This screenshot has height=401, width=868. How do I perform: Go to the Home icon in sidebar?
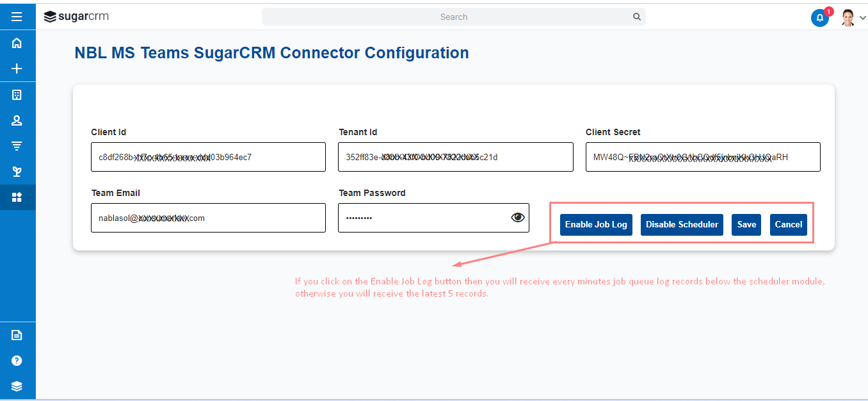pos(17,43)
